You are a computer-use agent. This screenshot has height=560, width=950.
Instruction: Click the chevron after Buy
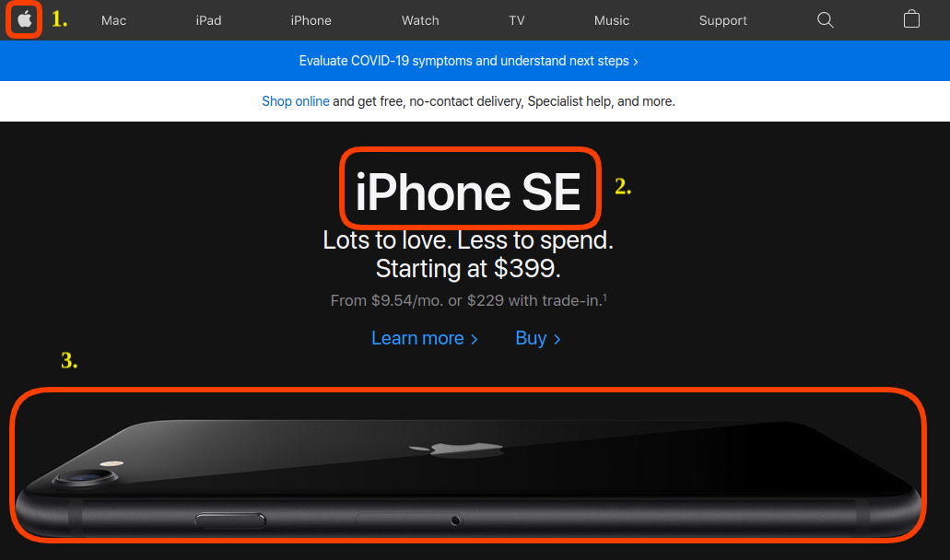557,340
